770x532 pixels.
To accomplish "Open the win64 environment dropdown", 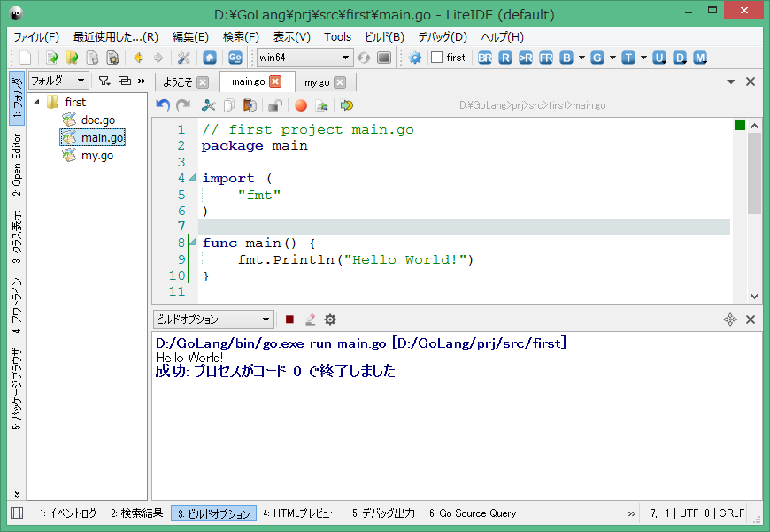I will pos(304,58).
